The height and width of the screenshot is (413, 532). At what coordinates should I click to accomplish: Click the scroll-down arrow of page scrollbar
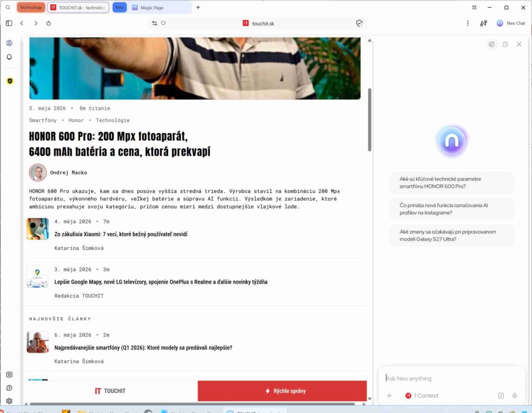369,399
